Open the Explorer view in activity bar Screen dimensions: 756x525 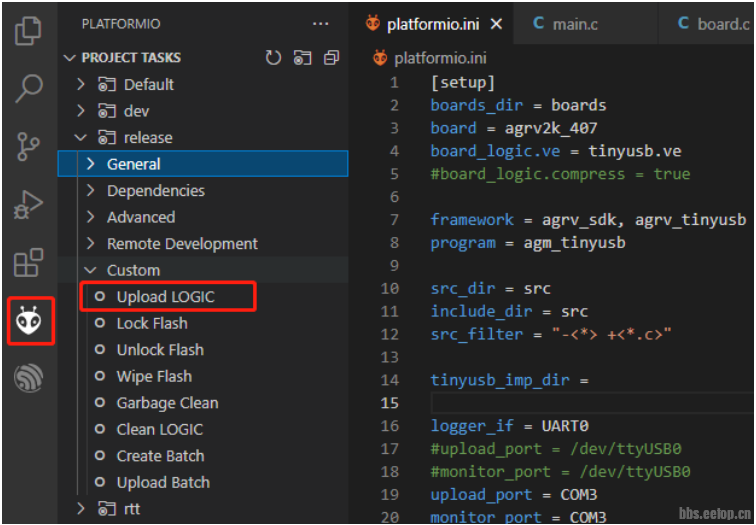click(29, 30)
